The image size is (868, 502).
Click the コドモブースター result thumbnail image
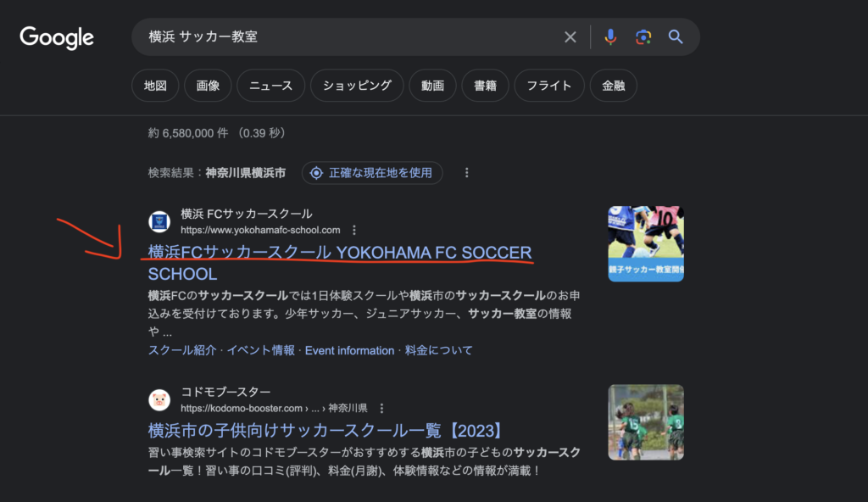coord(646,422)
